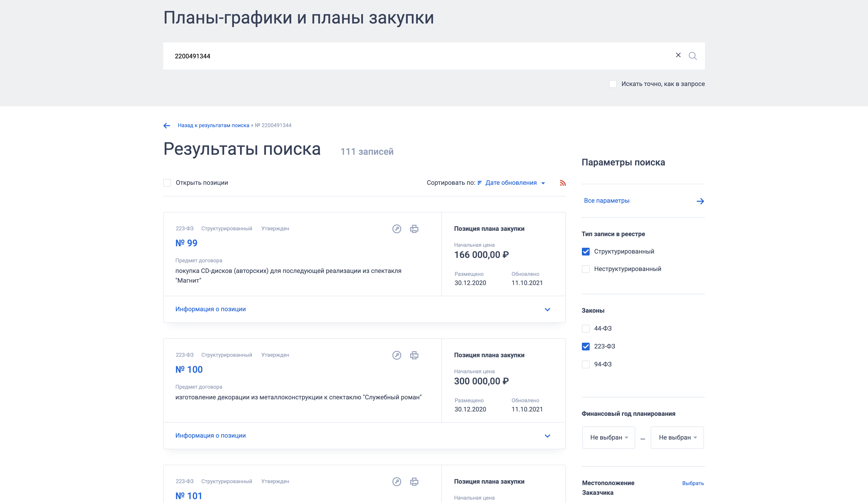Click Позиция плана закупки heading of № 99
The image size is (868, 503).
[x=489, y=229]
